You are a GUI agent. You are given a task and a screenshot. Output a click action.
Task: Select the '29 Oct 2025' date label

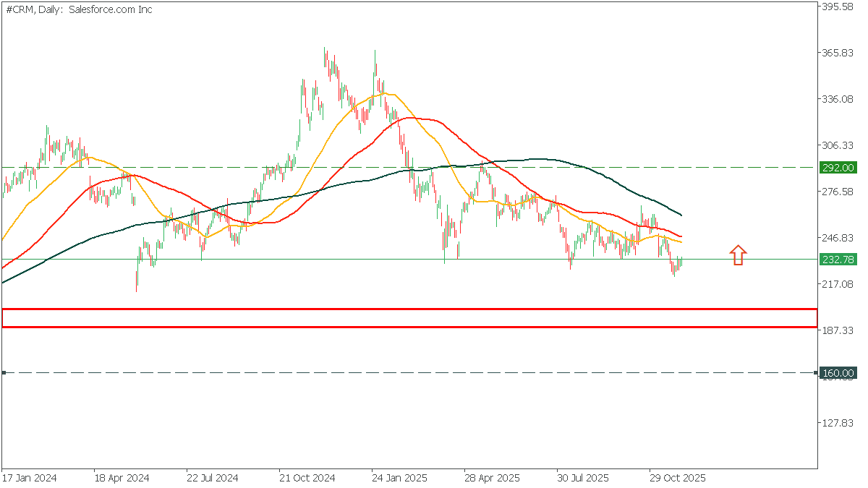click(678, 479)
